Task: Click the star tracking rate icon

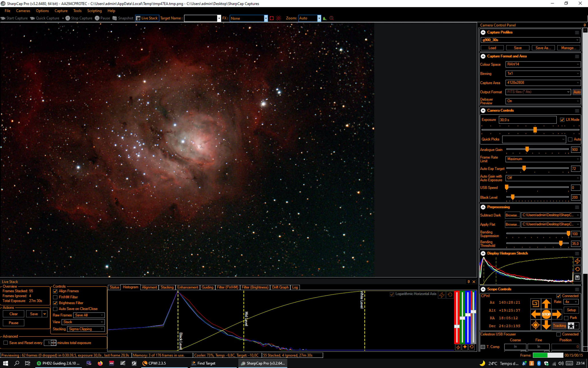Action: (x=571, y=326)
